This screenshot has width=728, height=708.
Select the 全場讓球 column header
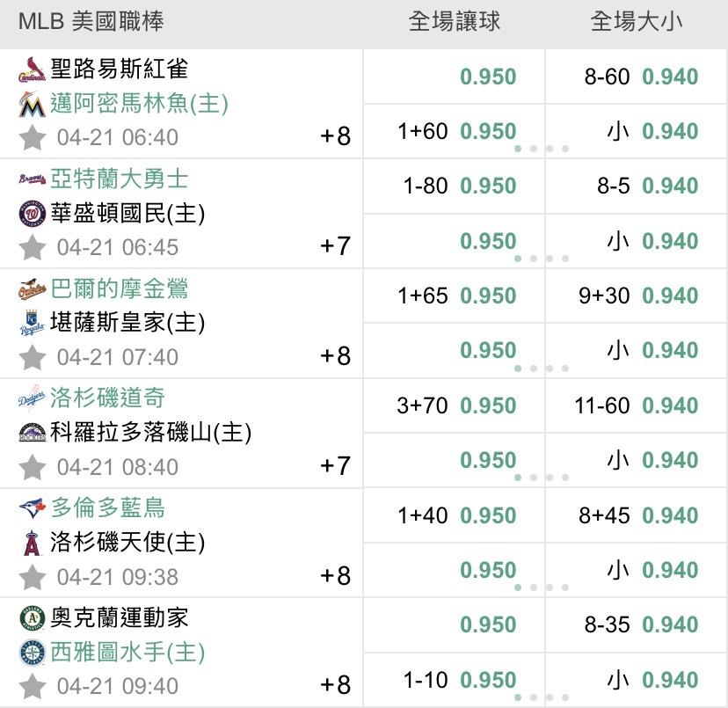454,22
